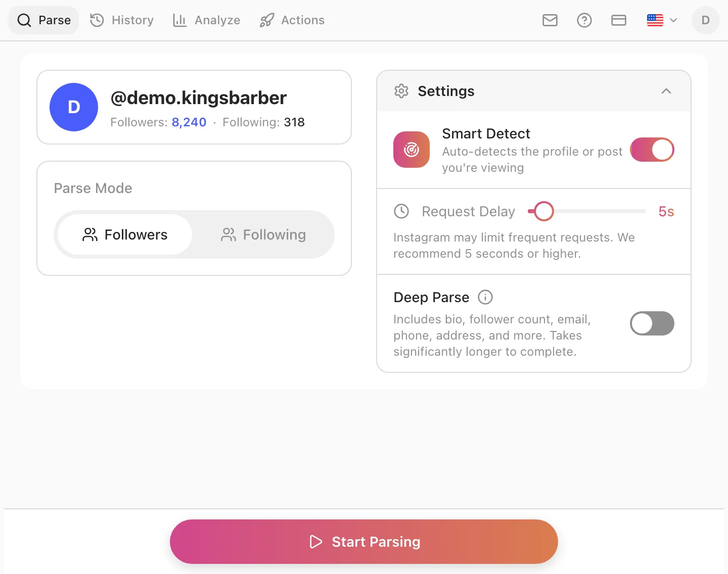Open the help question mark icon
The width and height of the screenshot is (728, 574).
click(x=584, y=20)
